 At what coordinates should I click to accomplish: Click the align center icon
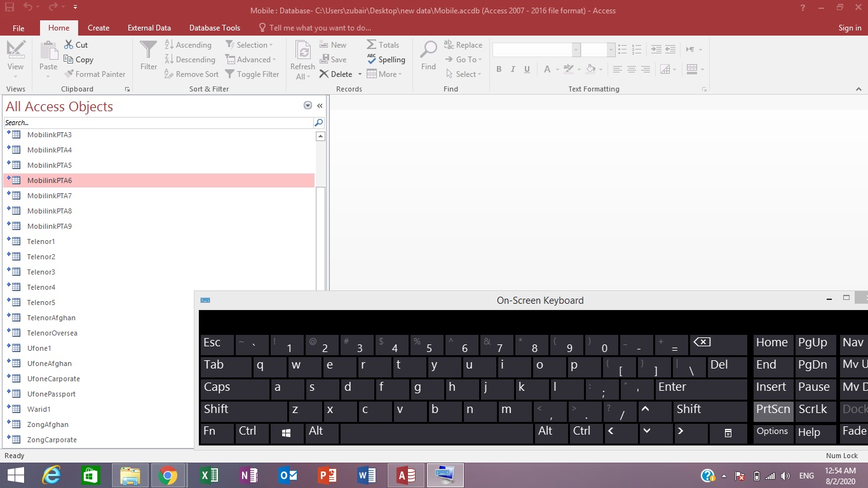631,69
